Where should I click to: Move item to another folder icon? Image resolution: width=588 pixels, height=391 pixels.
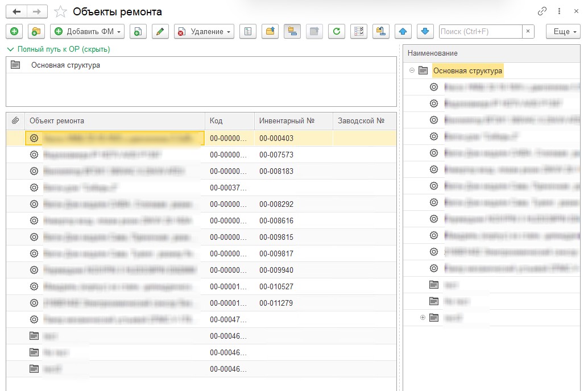(270, 31)
